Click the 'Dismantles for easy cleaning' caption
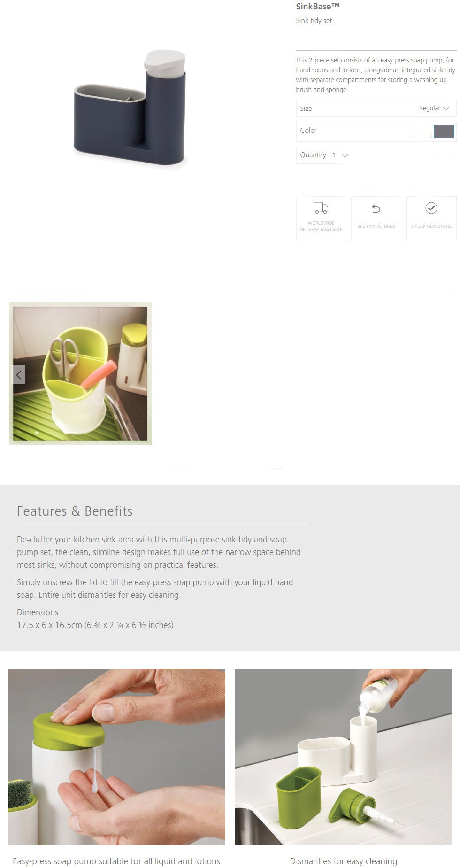Viewport: 460px width, 868px height. (x=344, y=861)
